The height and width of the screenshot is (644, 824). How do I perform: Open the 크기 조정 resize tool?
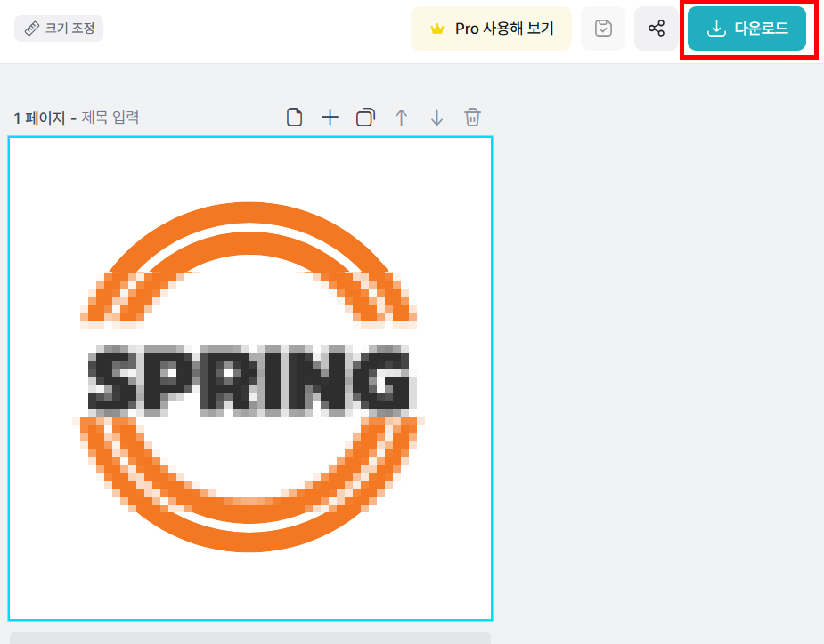click(59, 28)
